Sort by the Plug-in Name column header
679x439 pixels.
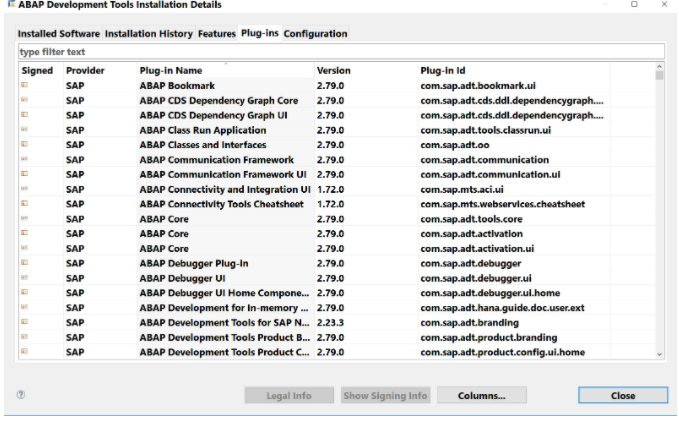point(225,71)
